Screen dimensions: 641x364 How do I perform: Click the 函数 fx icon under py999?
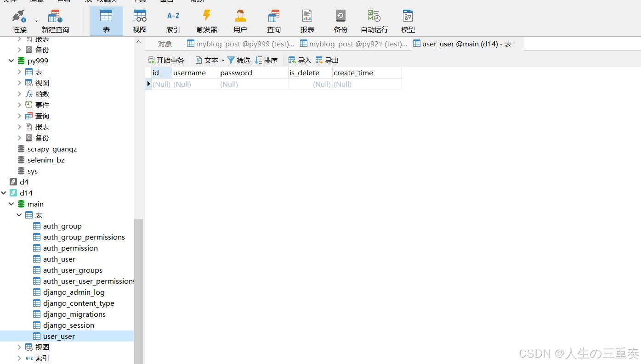(29, 94)
